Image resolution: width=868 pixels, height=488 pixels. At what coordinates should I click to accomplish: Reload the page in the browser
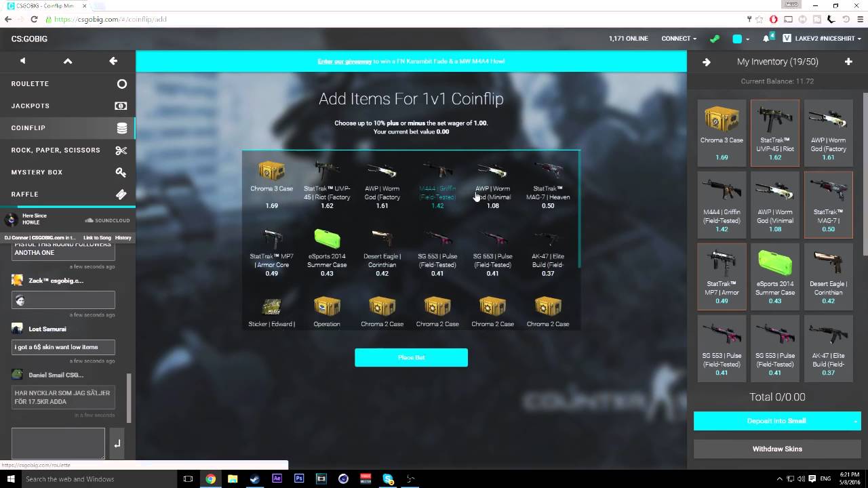pyautogui.click(x=34, y=19)
